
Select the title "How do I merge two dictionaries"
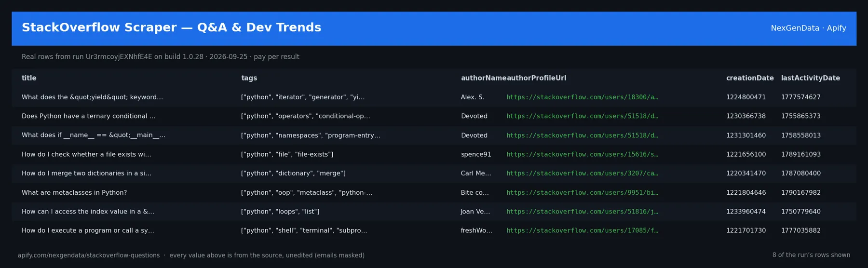(x=86, y=174)
